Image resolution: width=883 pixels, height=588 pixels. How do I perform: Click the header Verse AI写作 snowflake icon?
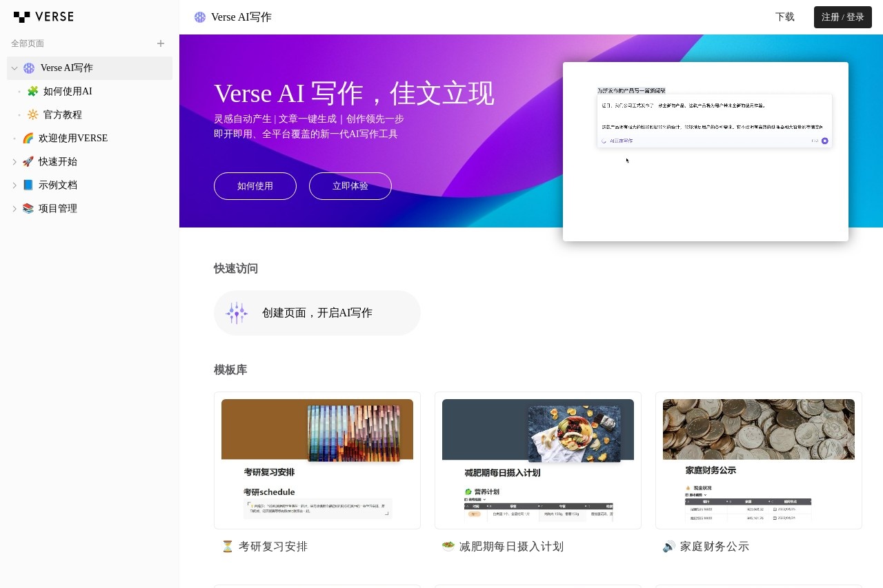click(200, 17)
